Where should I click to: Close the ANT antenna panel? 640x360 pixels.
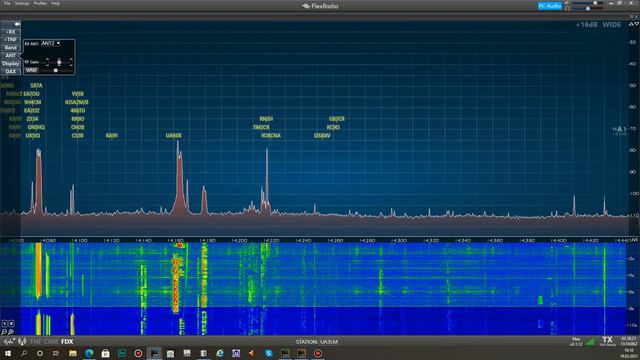pos(11,56)
